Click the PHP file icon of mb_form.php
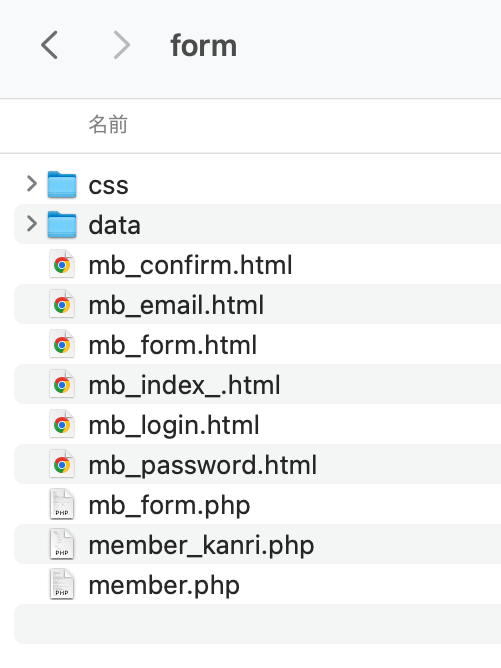This screenshot has height=668, width=501. pyautogui.click(x=62, y=504)
